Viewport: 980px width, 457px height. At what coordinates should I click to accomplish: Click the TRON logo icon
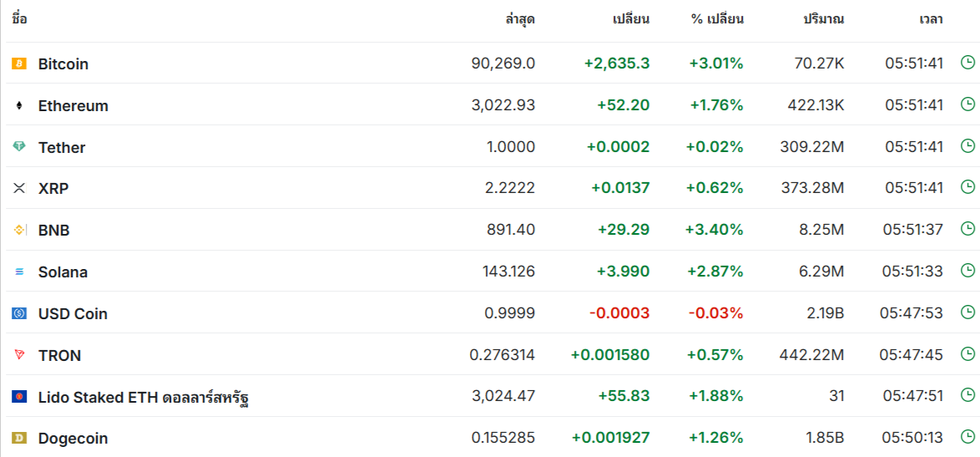(x=19, y=355)
